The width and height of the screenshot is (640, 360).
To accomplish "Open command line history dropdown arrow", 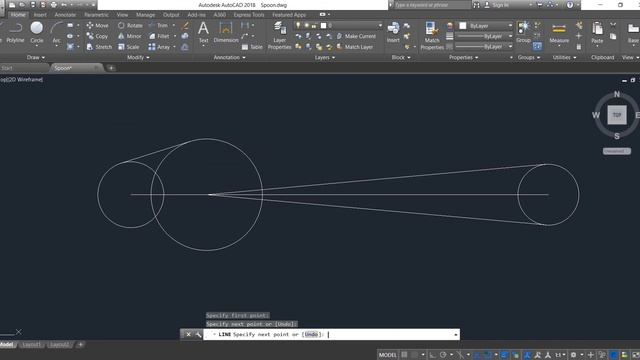I will click(456, 335).
